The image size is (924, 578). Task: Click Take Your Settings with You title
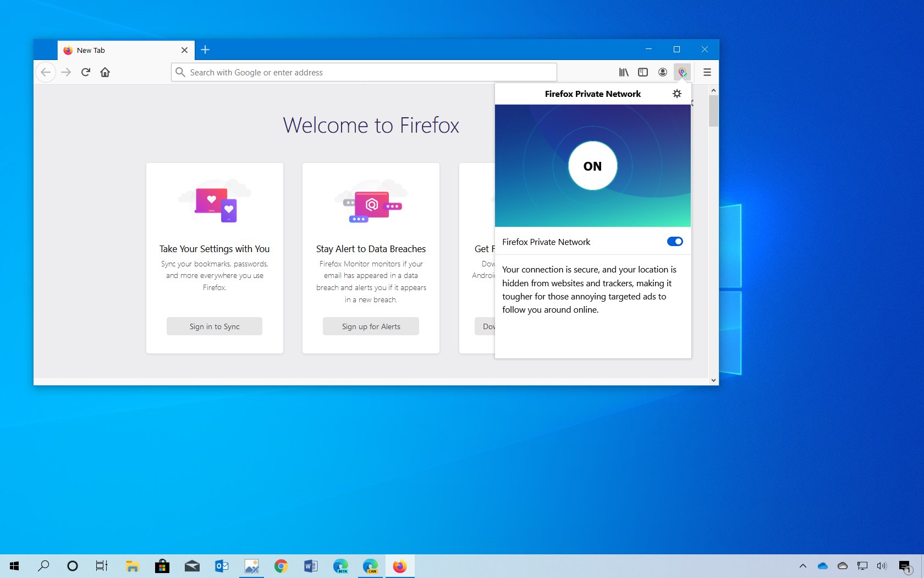tap(215, 249)
